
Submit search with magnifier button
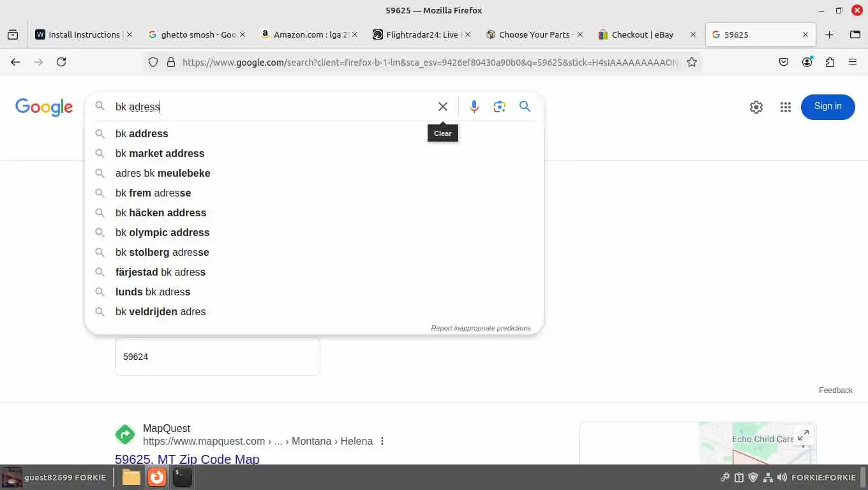pyautogui.click(x=525, y=107)
